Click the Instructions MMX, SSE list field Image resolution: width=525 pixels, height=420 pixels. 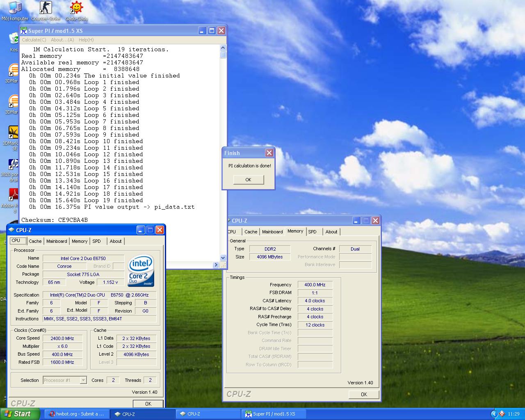pos(100,319)
